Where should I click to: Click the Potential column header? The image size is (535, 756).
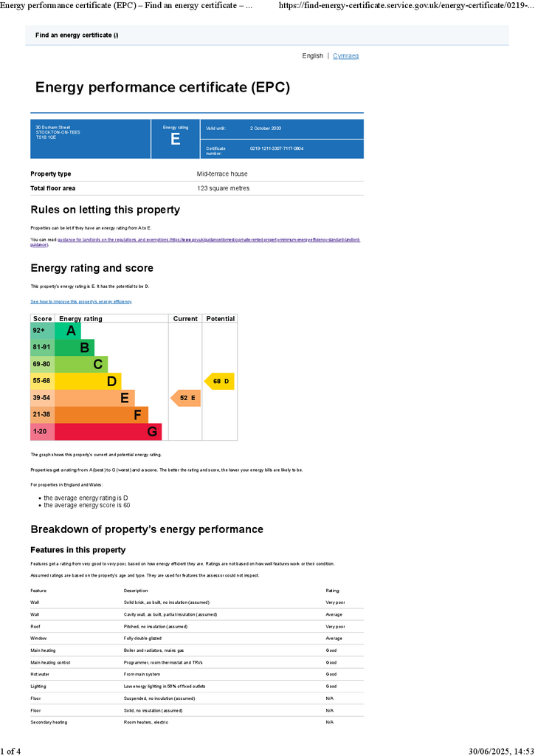220,319
